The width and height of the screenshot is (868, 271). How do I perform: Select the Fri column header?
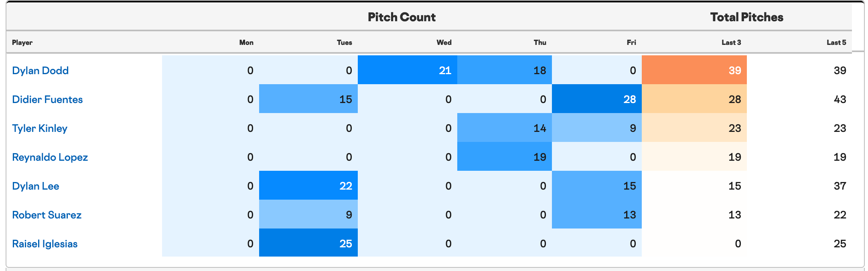point(631,42)
